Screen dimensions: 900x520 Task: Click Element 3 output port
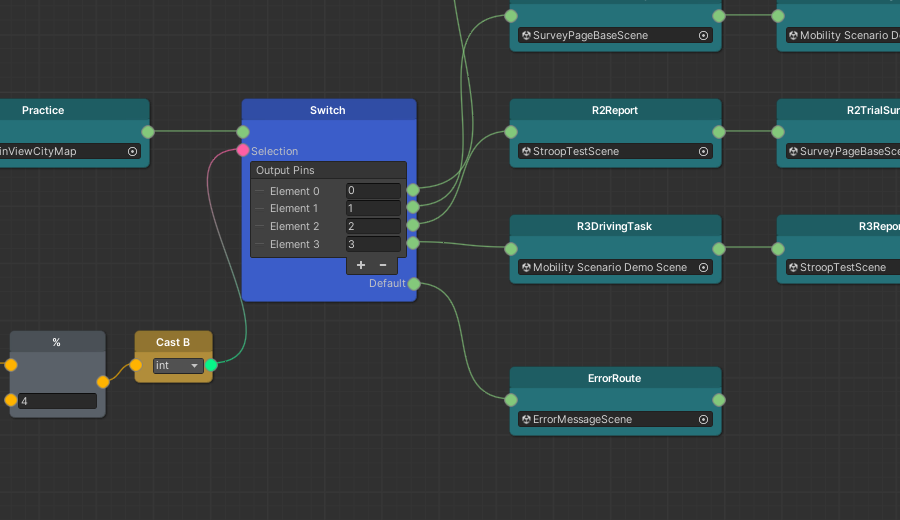[x=413, y=243]
